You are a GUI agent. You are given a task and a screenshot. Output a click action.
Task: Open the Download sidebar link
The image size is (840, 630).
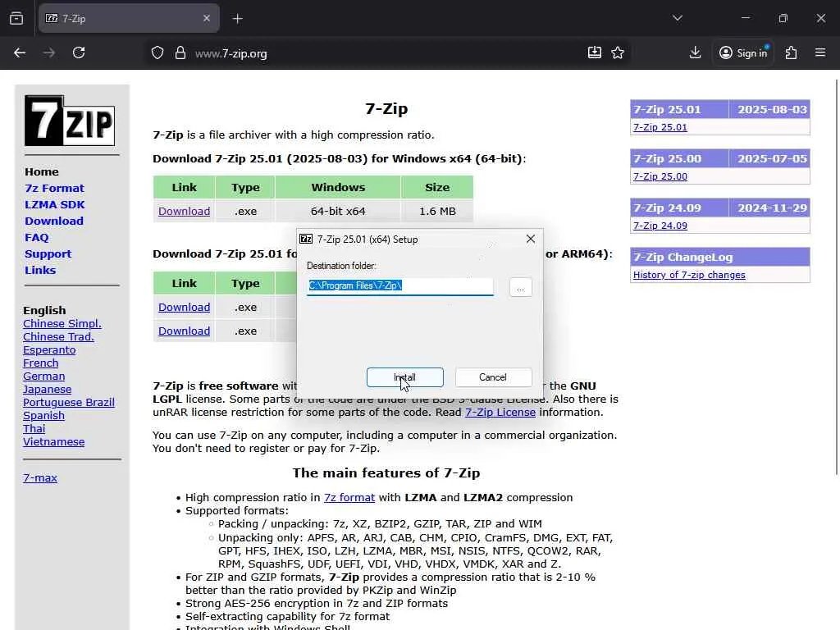click(x=54, y=221)
